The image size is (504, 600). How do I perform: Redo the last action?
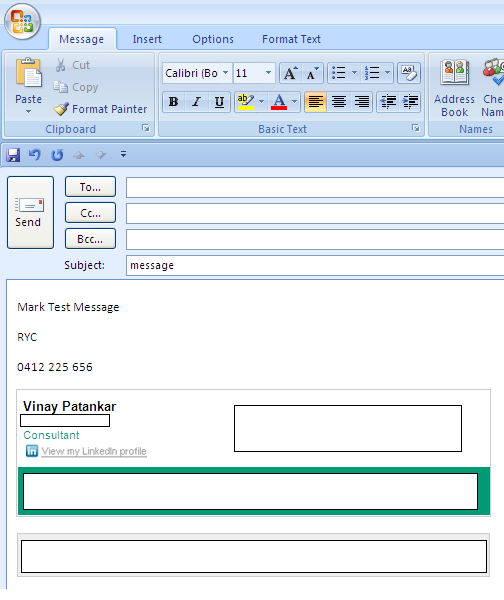pos(57,155)
